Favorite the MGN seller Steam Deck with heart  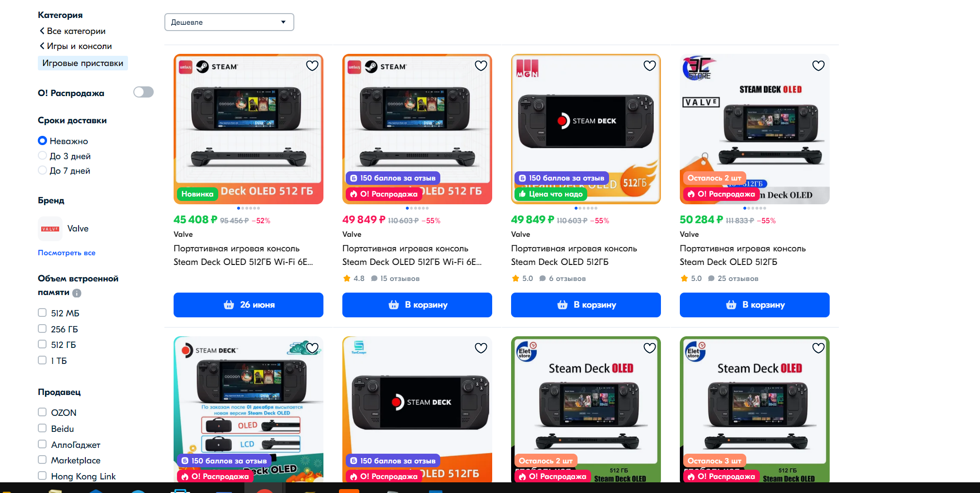tap(650, 66)
